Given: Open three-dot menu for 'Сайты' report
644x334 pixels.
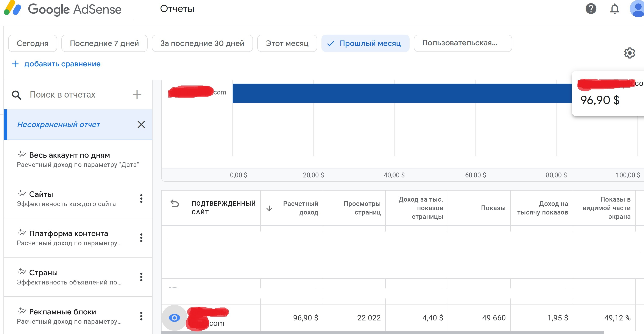Looking at the screenshot, I should tap(141, 199).
